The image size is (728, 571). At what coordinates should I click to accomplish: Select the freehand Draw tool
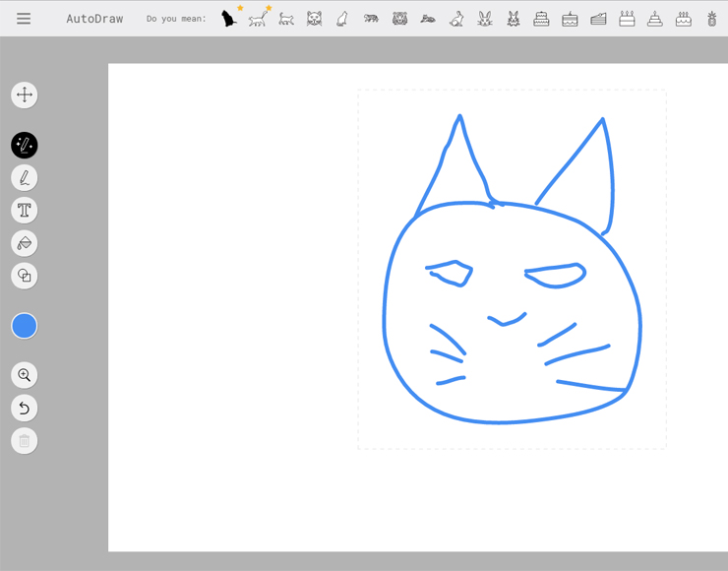click(25, 178)
